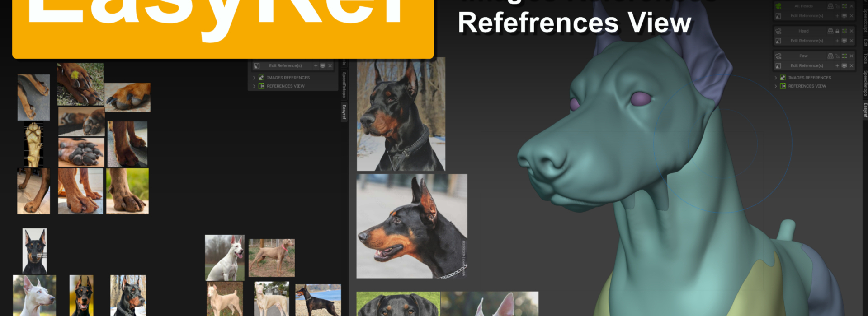This screenshot has height=316, width=868.
Task: Open the SpeedRetopo tab in the reference-board sidebar
Action: (x=344, y=84)
